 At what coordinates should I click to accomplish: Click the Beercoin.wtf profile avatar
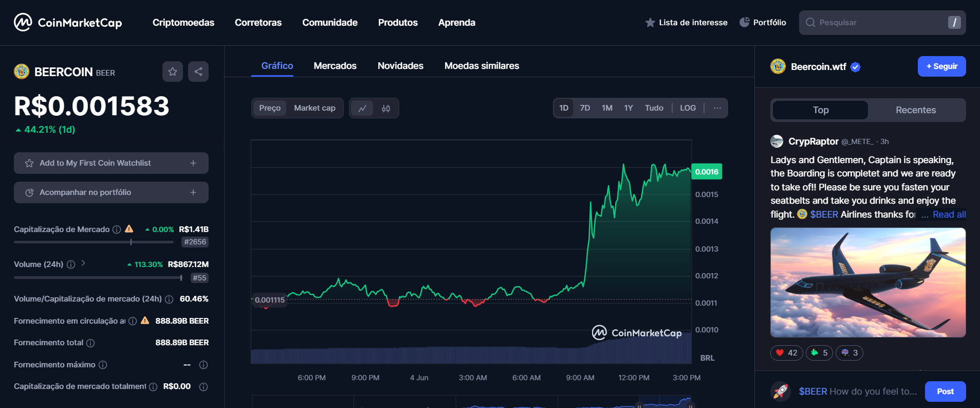[x=778, y=66]
